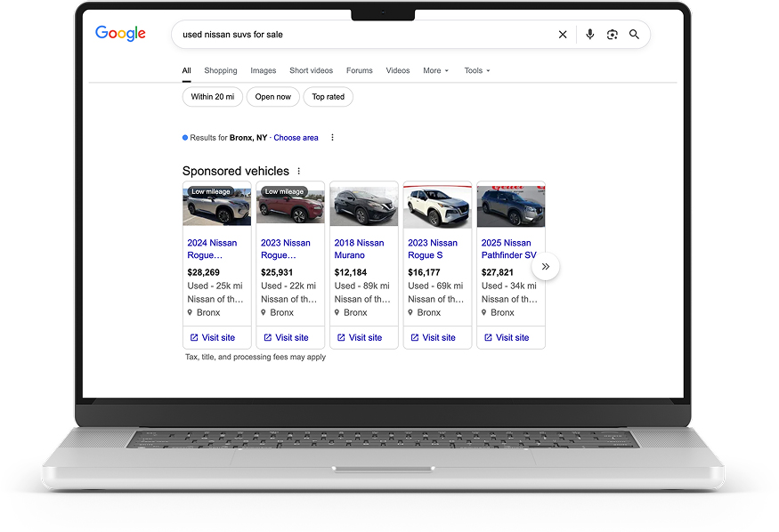Screen dimensions: 779x532
Task: Start voice search with microphone icon
Action: coord(589,35)
